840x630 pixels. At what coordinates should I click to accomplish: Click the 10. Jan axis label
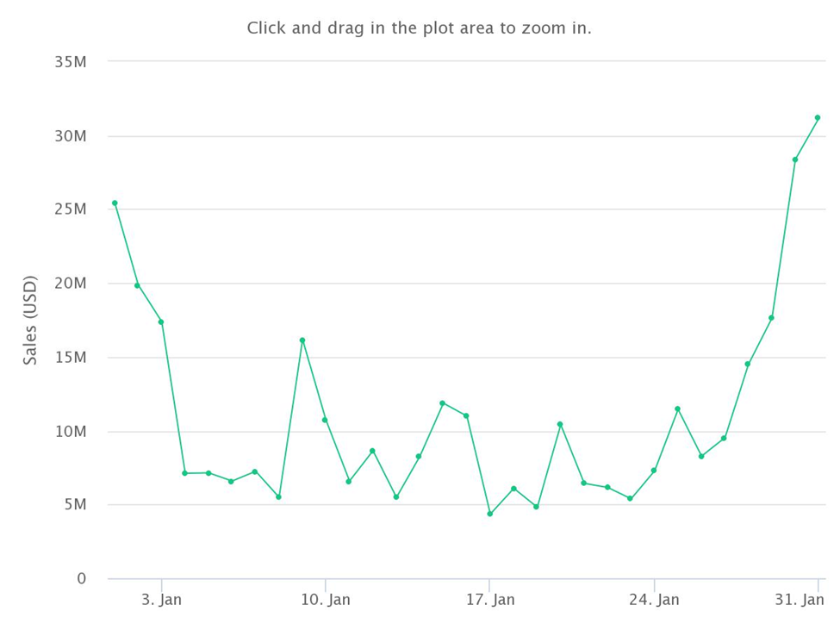[326, 600]
